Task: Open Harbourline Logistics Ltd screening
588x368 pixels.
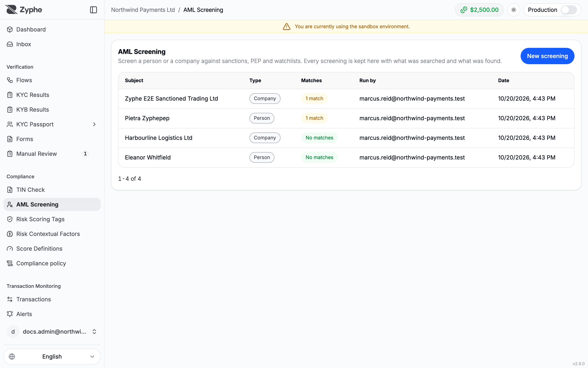Action: (x=346, y=138)
